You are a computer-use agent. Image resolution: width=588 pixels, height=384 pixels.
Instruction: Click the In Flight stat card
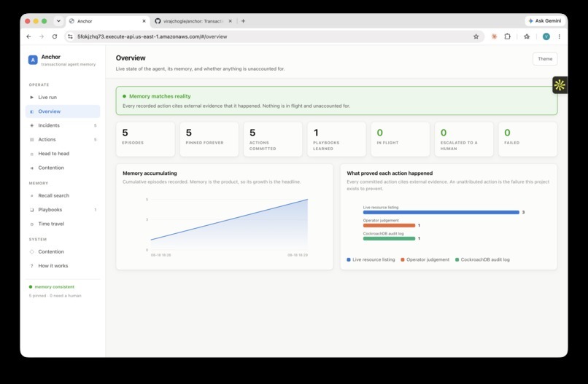click(401, 139)
